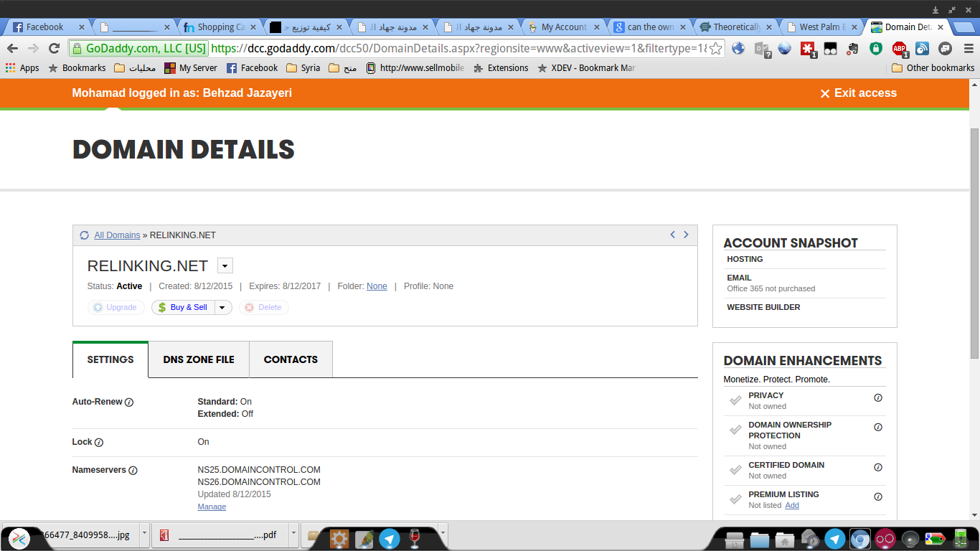Open My Server bookmark
This screenshot has height=551, width=980.
(191, 68)
